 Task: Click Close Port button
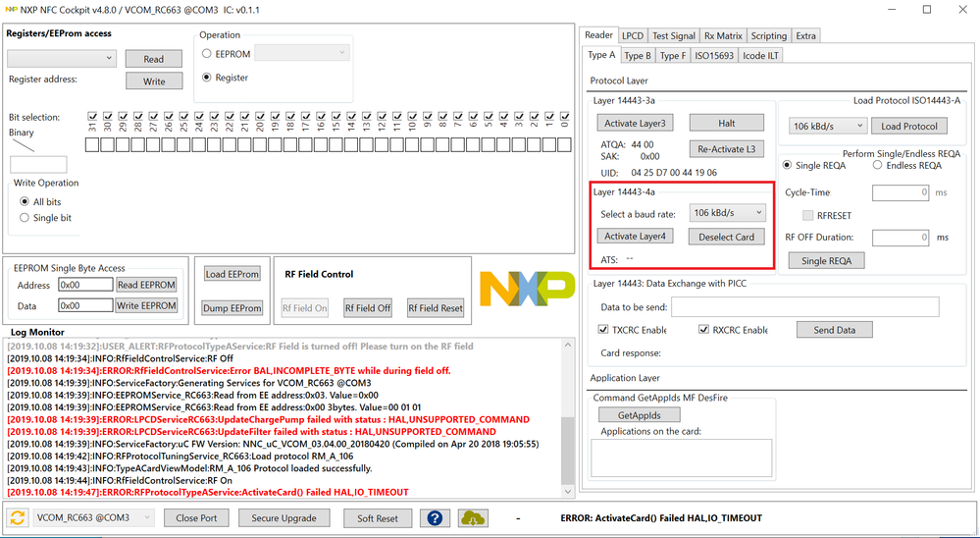pyautogui.click(x=196, y=518)
